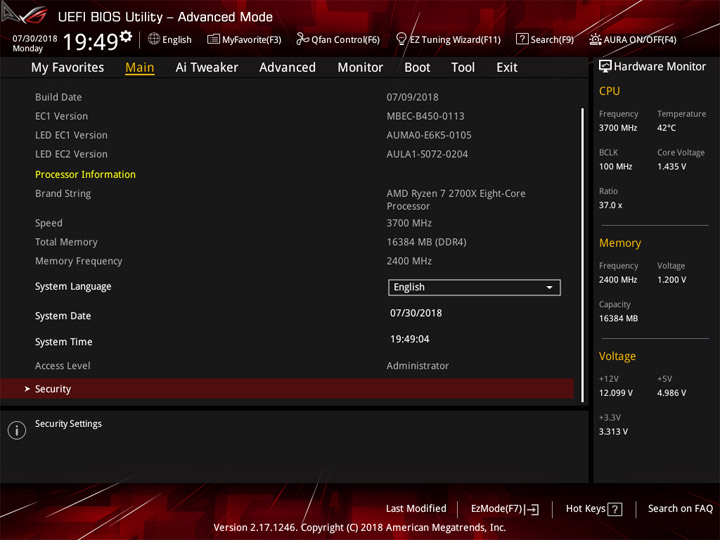Click the main panel vertical scrollbar
The image size is (720, 540).
(582, 255)
